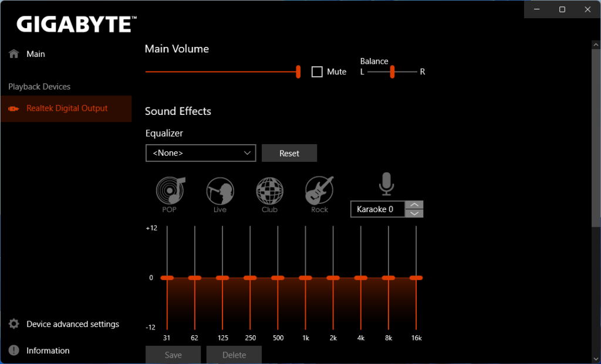This screenshot has width=601, height=364.
Task: Click the Information icon
Action: click(x=13, y=351)
